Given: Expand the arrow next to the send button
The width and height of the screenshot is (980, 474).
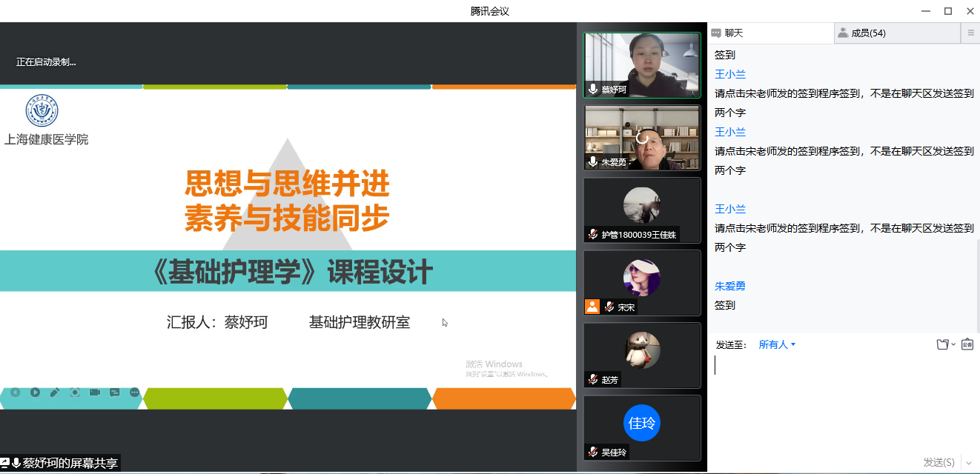Looking at the screenshot, I should click(968, 462).
